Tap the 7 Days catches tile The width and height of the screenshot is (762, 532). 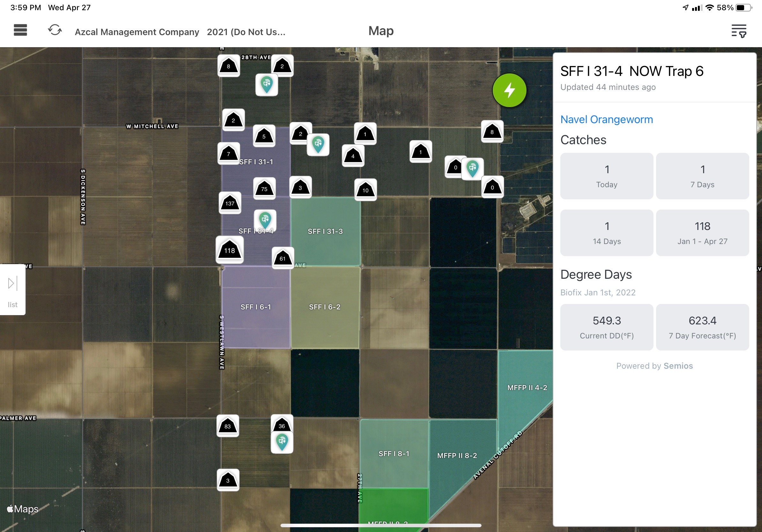pos(702,176)
